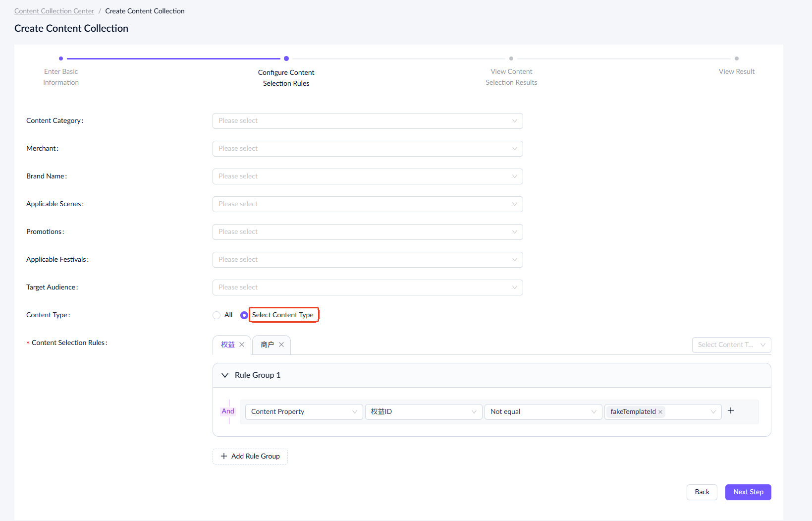Go to the Content Collection Center breadcrumb link

[x=54, y=11]
